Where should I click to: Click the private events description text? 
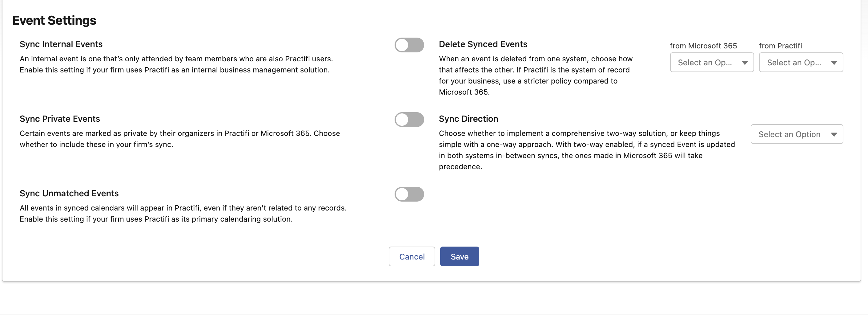[x=179, y=139]
